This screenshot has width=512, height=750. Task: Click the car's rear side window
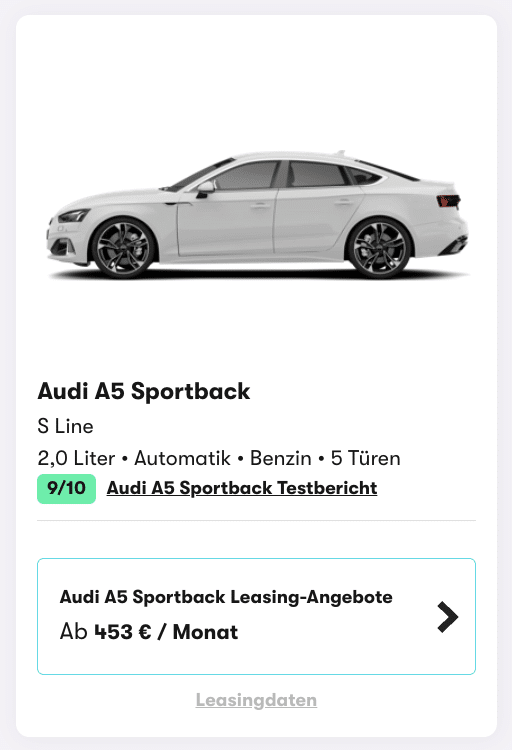[x=317, y=174]
